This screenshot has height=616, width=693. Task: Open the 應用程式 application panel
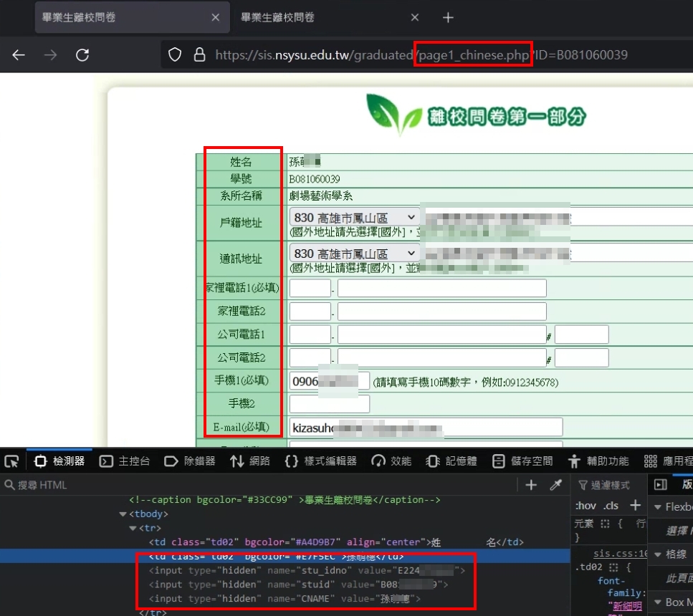667,461
